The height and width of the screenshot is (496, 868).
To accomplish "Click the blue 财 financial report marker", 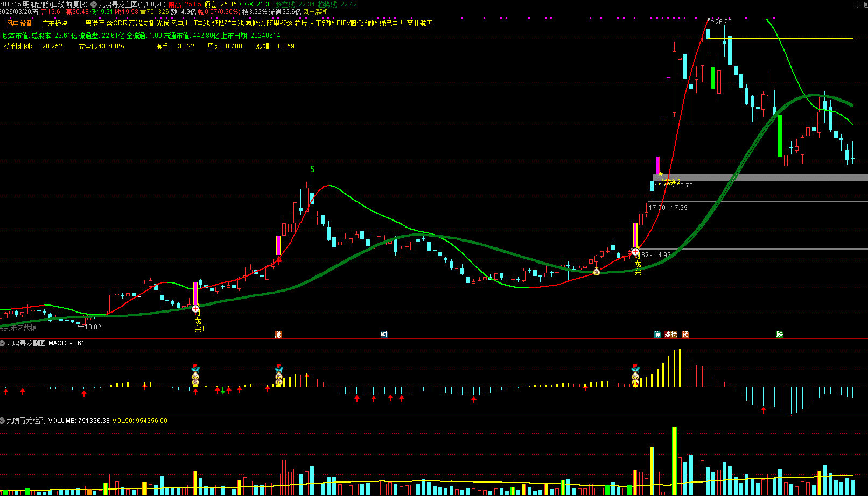I will click(x=384, y=335).
